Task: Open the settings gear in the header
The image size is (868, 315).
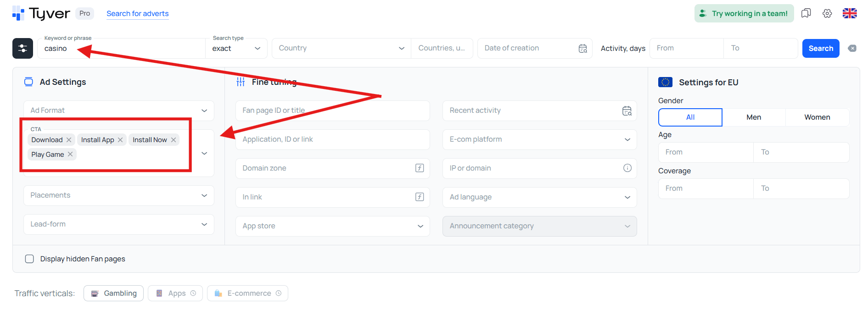Action: [x=827, y=13]
